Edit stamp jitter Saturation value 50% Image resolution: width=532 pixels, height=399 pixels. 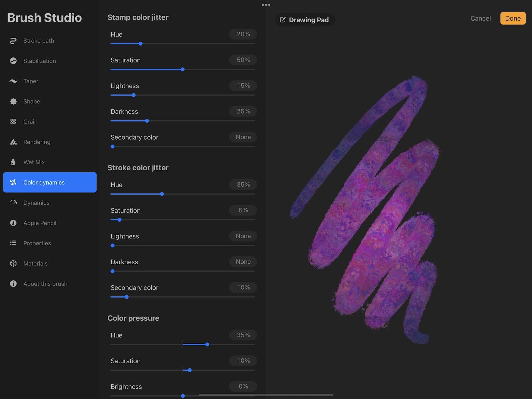coord(243,60)
